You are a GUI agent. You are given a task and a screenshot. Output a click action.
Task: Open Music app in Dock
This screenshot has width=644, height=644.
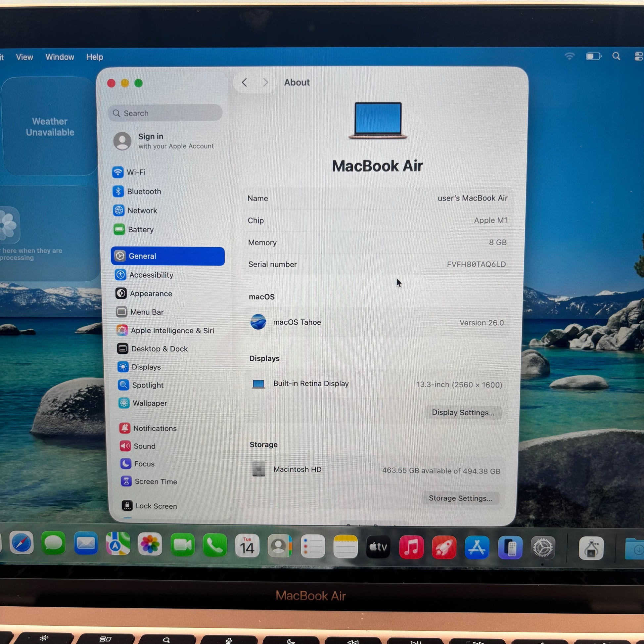pyautogui.click(x=411, y=547)
